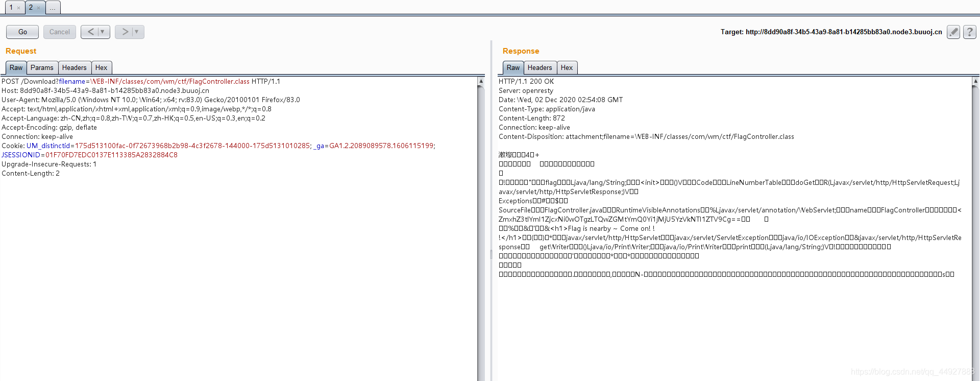Click the request Content-Length: 2 line

point(31,173)
